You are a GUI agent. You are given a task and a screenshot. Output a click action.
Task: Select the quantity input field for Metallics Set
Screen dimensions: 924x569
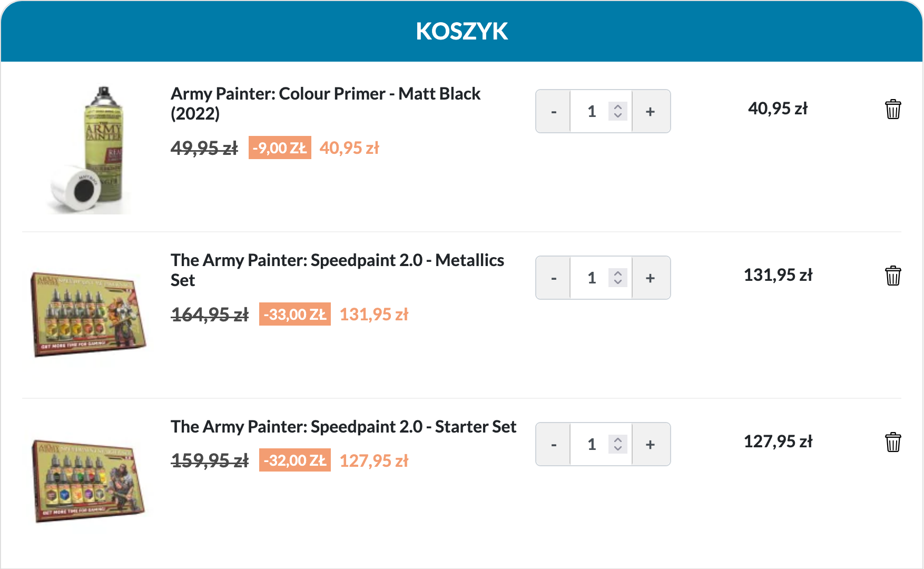point(592,278)
